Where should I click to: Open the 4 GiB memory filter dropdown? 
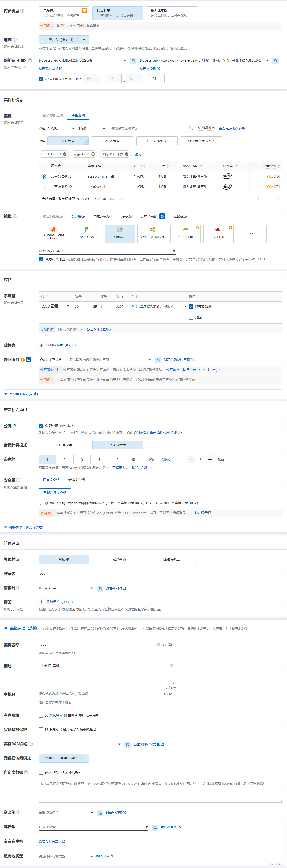pos(92,128)
